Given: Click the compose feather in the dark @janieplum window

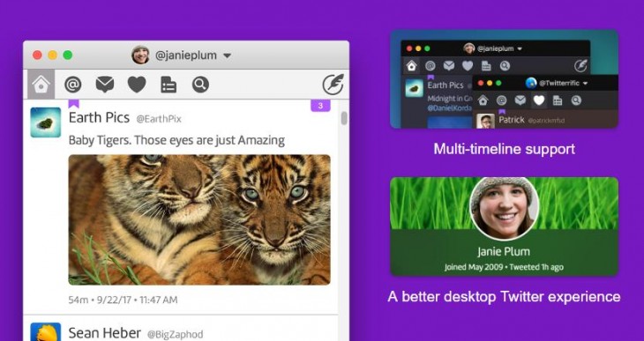Looking at the screenshot, I should coord(580,65).
